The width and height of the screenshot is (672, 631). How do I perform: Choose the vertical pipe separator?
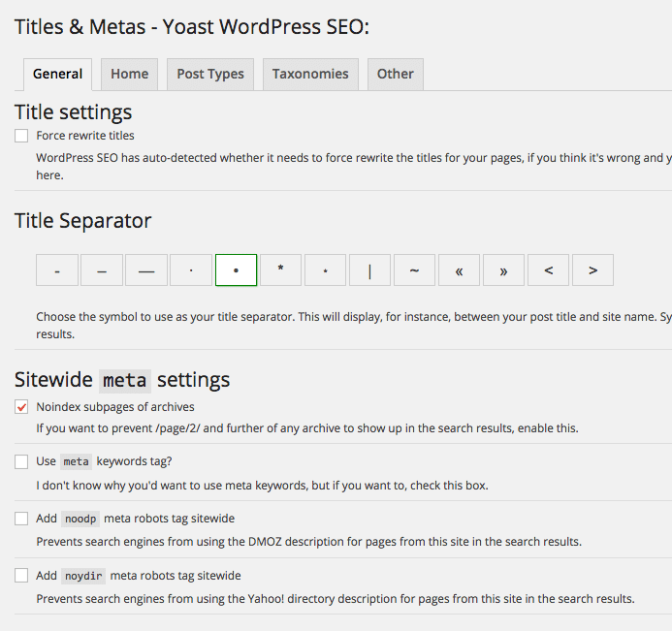pyautogui.click(x=369, y=269)
